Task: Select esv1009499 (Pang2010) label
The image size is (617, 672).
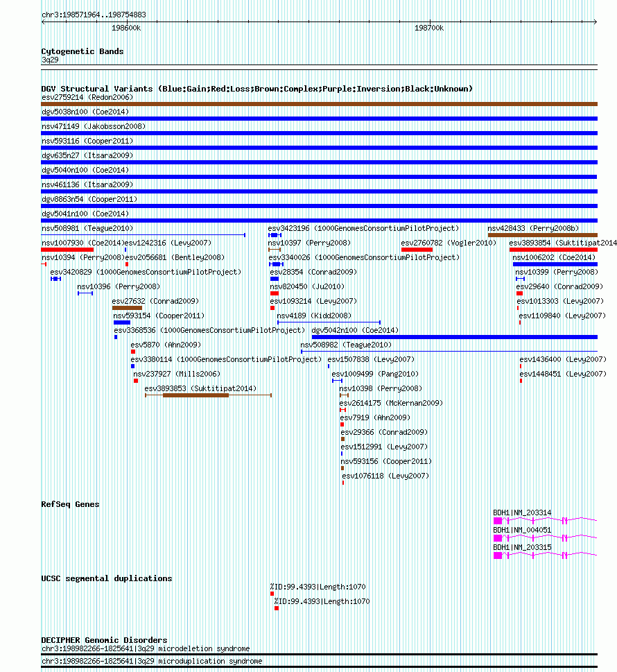Action: coord(375,374)
